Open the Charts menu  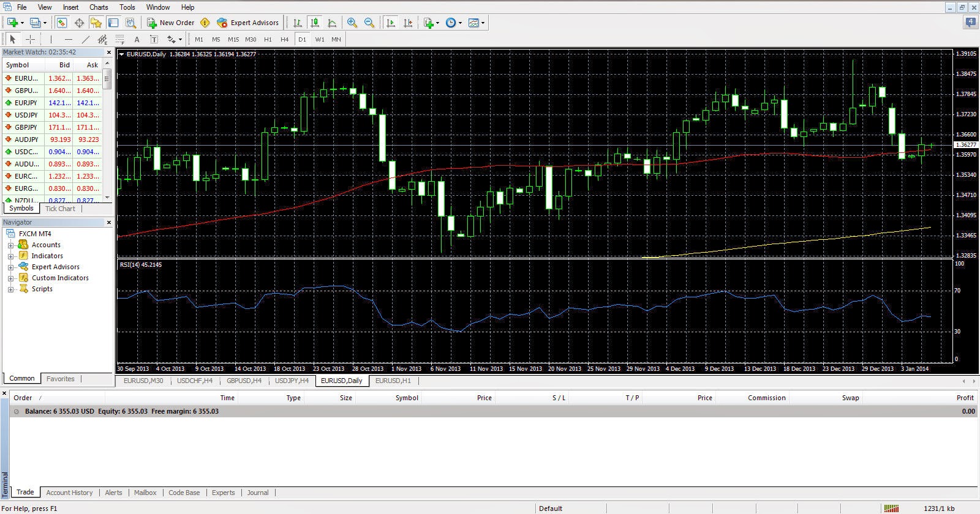pyautogui.click(x=99, y=7)
